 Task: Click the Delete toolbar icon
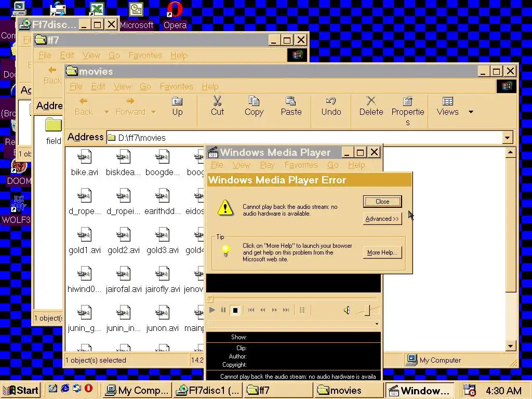click(371, 106)
